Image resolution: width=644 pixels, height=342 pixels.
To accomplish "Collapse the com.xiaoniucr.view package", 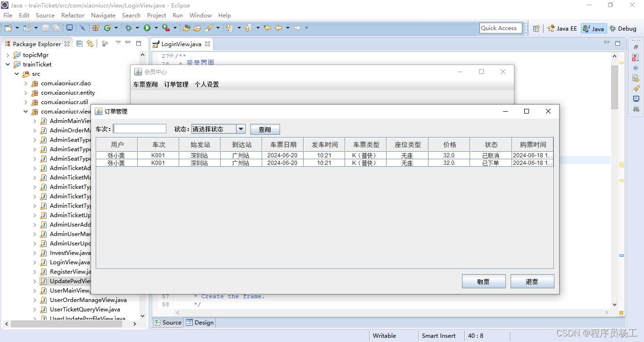I will click(x=26, y=112).
